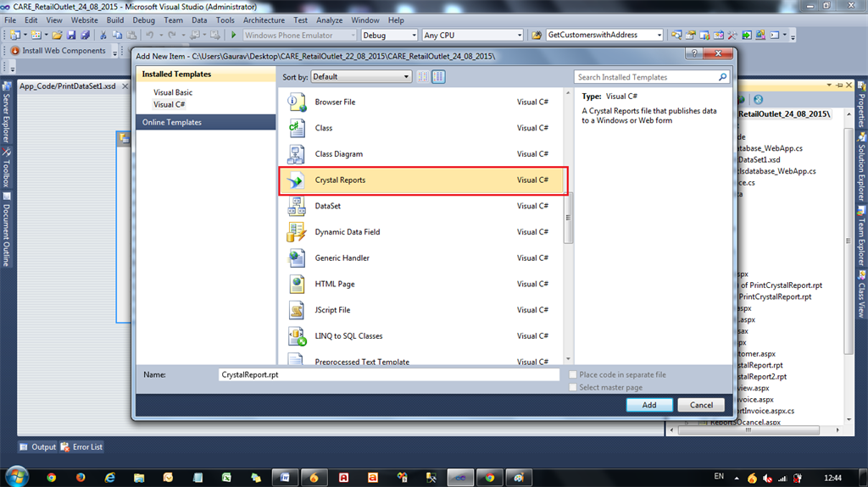Expand the Undo history dropdown arrow
868x487 pixels.
(x=160, y=36)
